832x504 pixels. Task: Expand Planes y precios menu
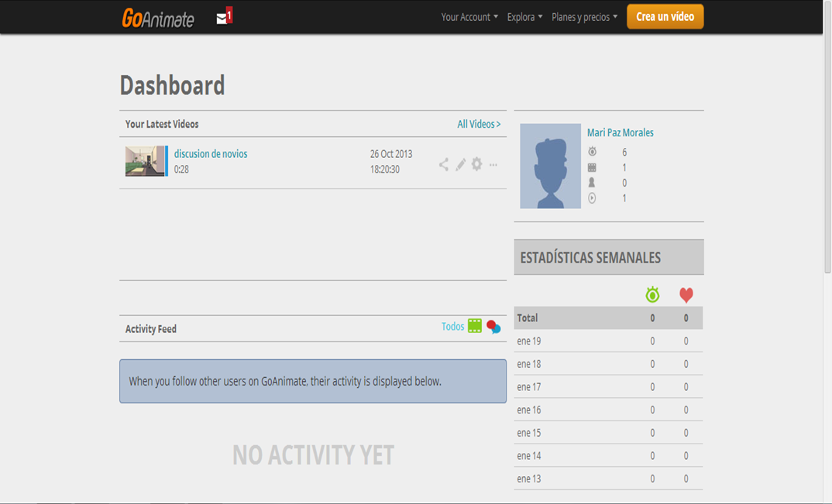point(584,17)
